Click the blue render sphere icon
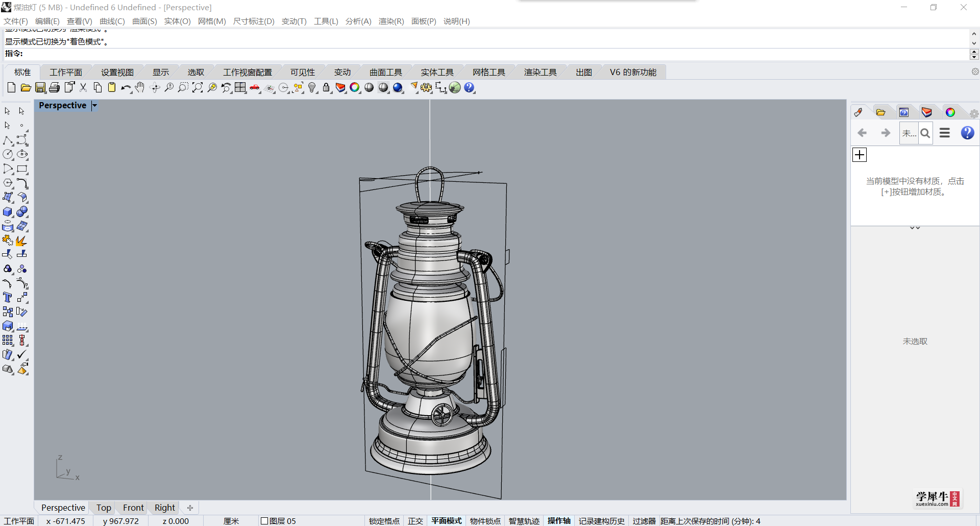980x526 pixels. point(398,88)
